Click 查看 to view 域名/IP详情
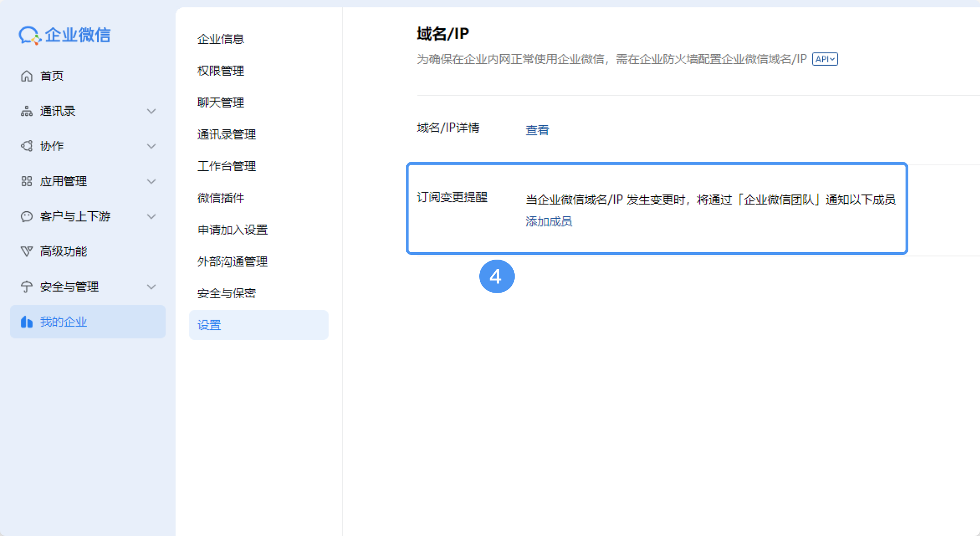 pos(537,130)
